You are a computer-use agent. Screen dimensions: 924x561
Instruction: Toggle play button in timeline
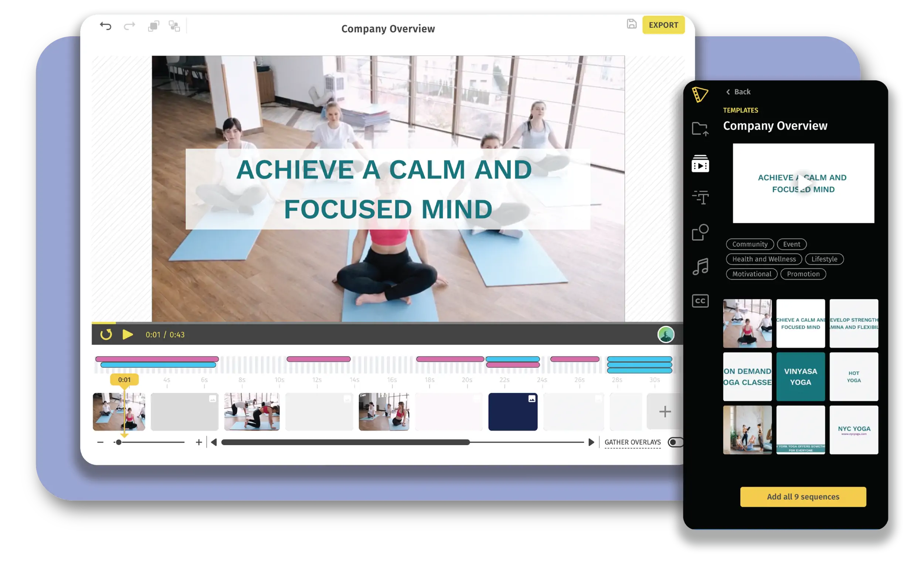128,334
